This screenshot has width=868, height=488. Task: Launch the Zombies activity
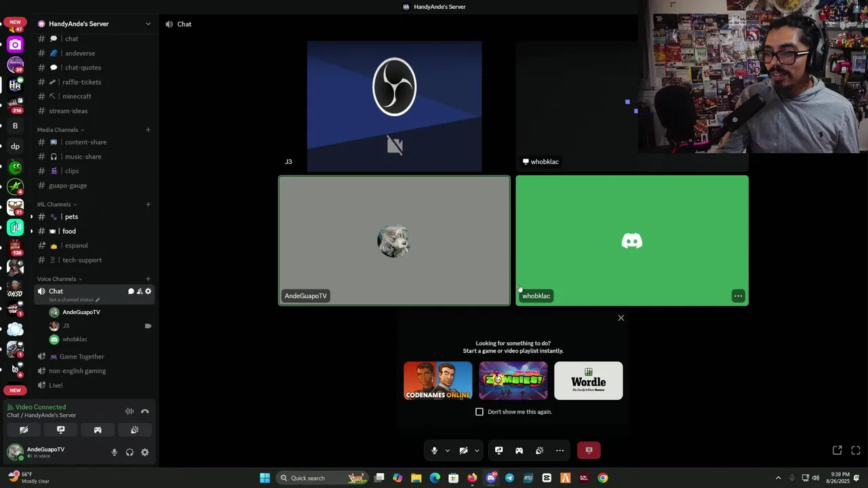click(x=513, y=381)
